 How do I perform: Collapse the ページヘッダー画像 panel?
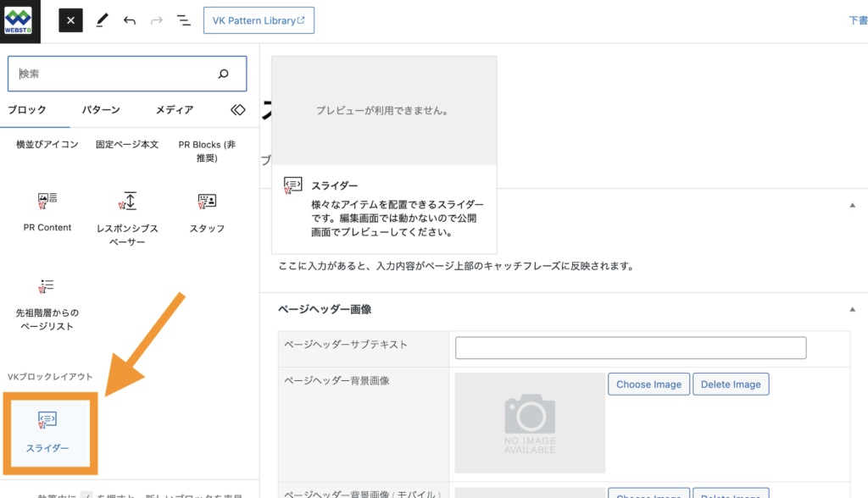pyautogui.click(x=852, y=310)
